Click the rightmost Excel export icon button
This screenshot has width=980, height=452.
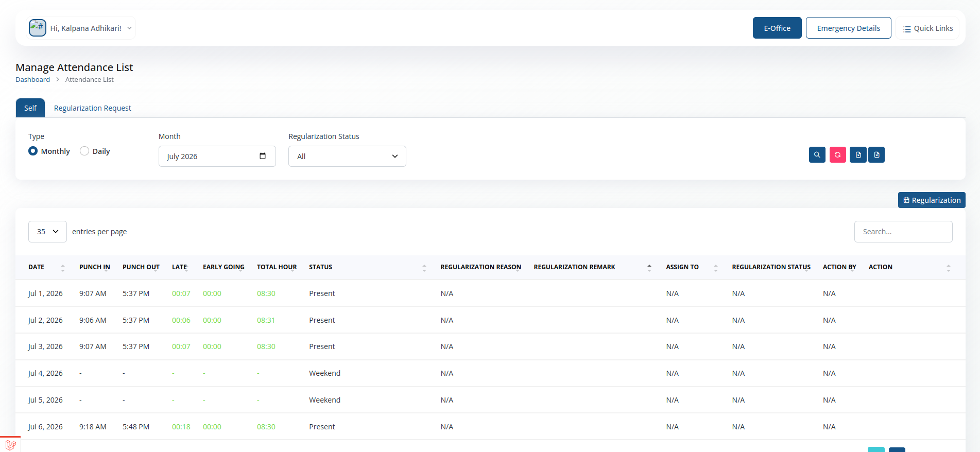[x=876, y=154]
